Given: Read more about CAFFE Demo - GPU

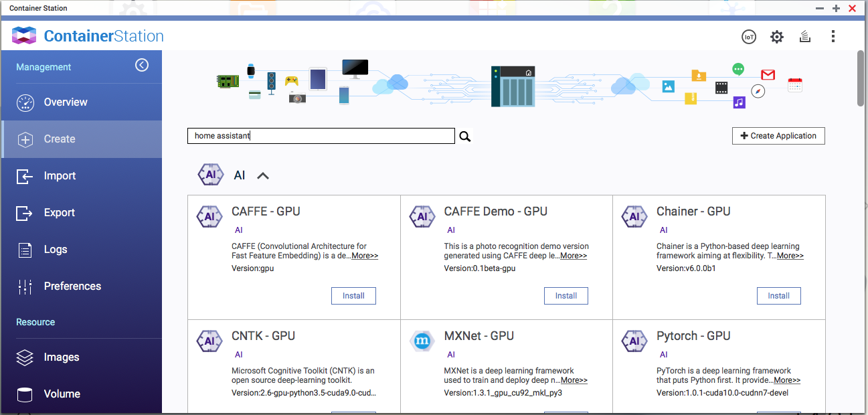Looking at the screenshot, I should pyautogui.click(x=574, y=256).
